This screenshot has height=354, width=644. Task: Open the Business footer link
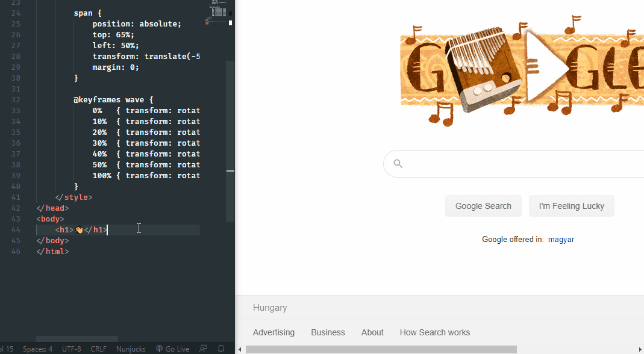[328, 332]
